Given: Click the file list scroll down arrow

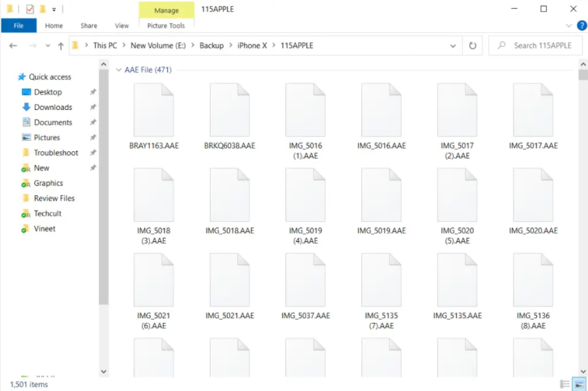Looking at the screenshot, I should [x=583, y=372].
